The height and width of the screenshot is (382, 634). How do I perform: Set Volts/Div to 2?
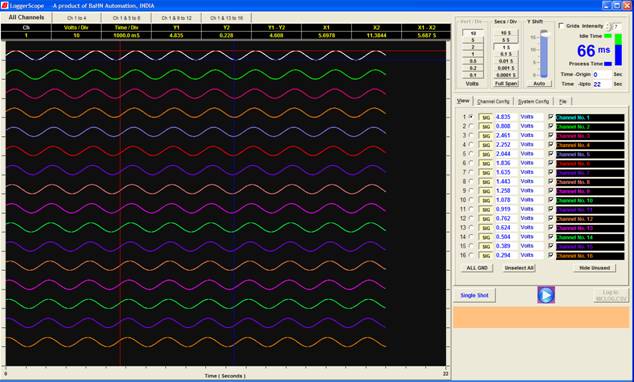tap(473, 47)
